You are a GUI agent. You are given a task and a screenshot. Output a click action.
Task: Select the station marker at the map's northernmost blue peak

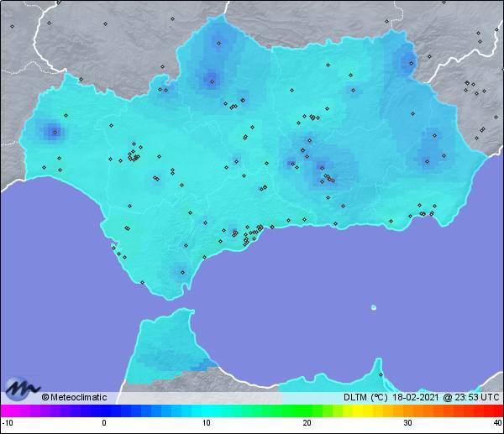click(219, 43)
